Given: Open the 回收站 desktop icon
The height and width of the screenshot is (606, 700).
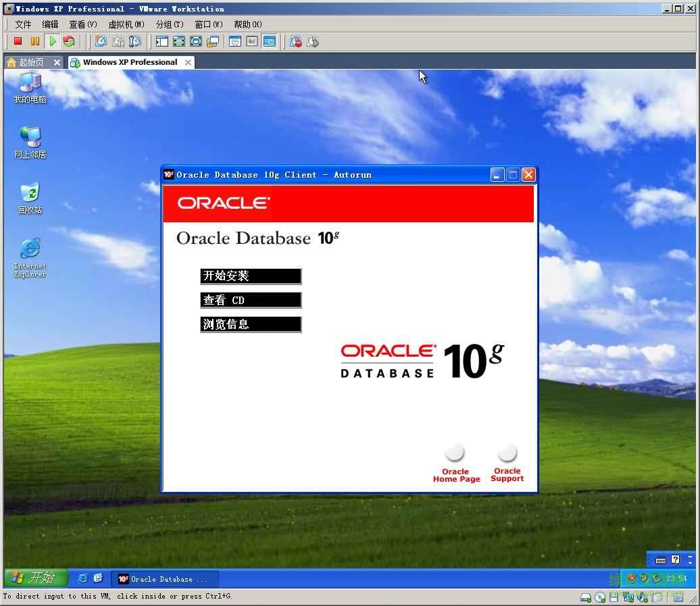Looking at the screenshot, I should pyautogui.click(x=30, y=198).
